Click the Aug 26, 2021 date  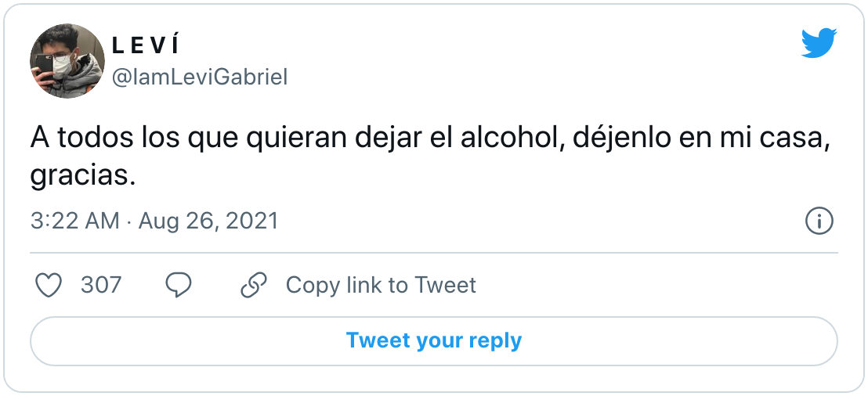click(208, 221)
